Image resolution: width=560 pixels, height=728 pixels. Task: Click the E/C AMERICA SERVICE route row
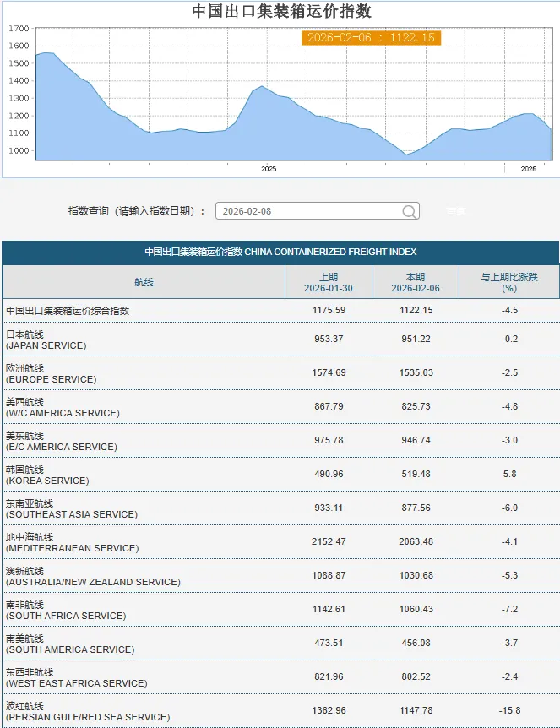click(x=281, y=441)
